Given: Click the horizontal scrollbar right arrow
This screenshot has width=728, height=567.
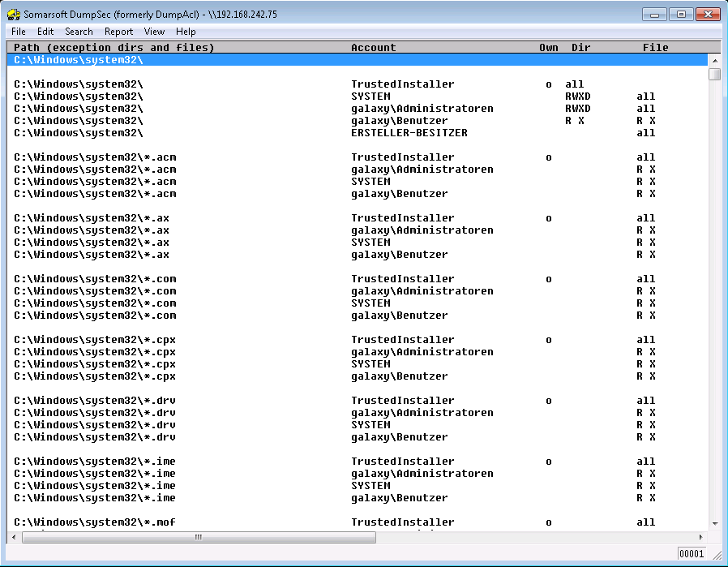Looking at the screenshot, I should 701,538.
